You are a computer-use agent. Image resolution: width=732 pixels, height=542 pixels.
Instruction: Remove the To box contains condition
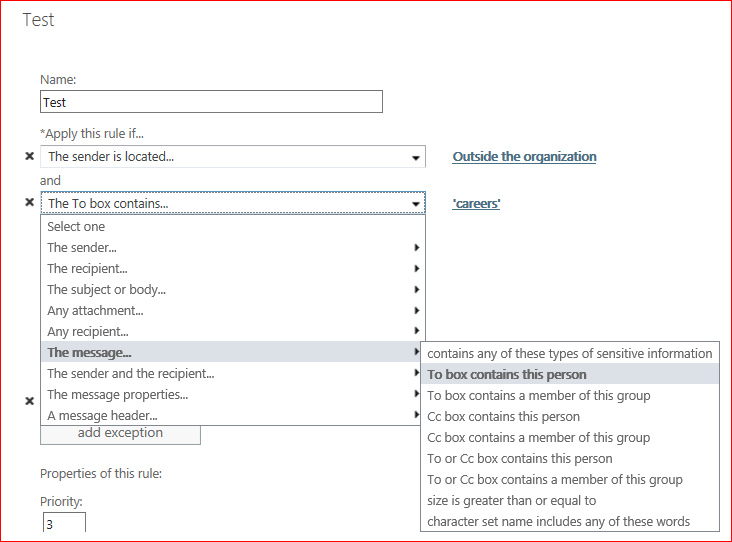point(29,202)
